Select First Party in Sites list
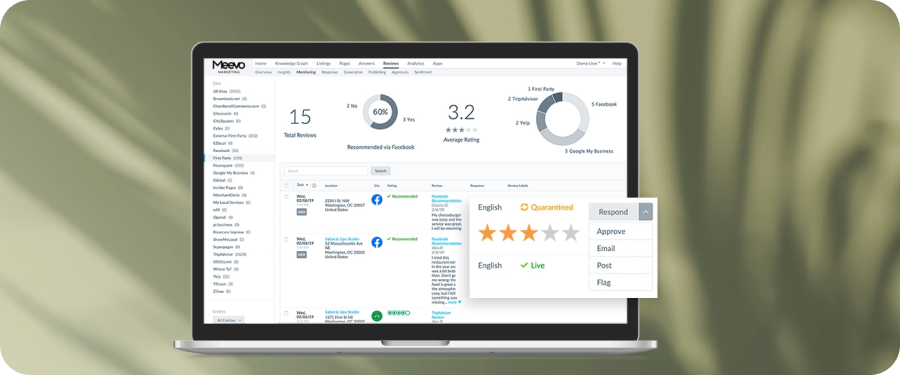The width and height of the screenshot is (900, 375). 228,158
